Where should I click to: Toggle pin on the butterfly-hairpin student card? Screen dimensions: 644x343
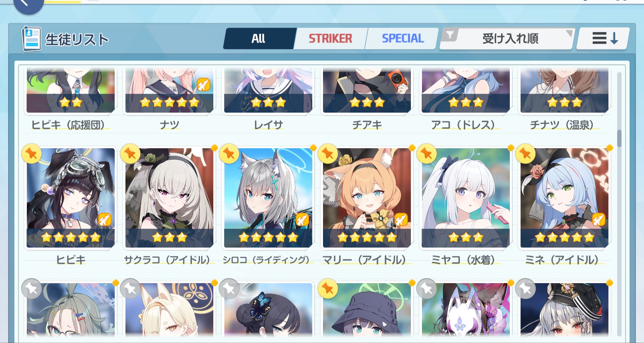click(229, 289)
